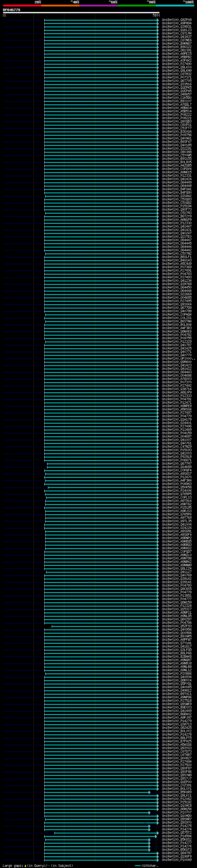Select the UniRef100_O48657 label
The height and width of the screenshot is (868, 197).
[x=176, y=94]
